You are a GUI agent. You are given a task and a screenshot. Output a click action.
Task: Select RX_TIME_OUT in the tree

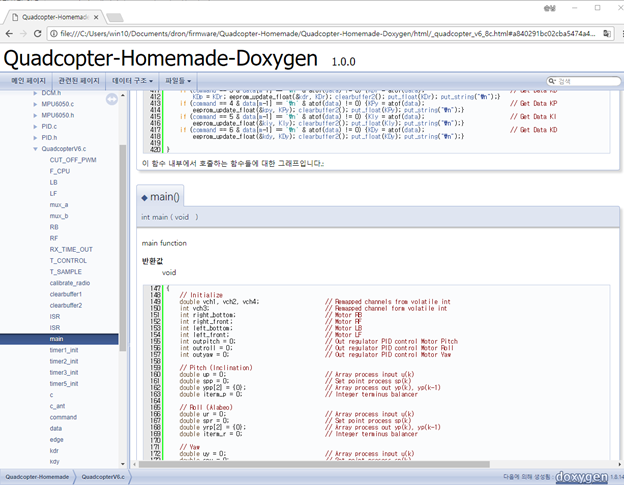tap(71, 249)
